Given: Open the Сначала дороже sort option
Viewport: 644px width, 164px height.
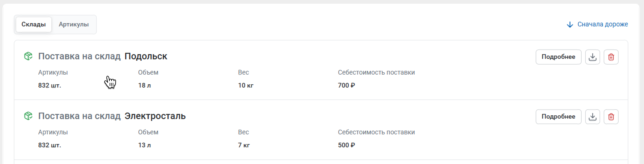Looking at the screenshot, I should pos(602,24).
